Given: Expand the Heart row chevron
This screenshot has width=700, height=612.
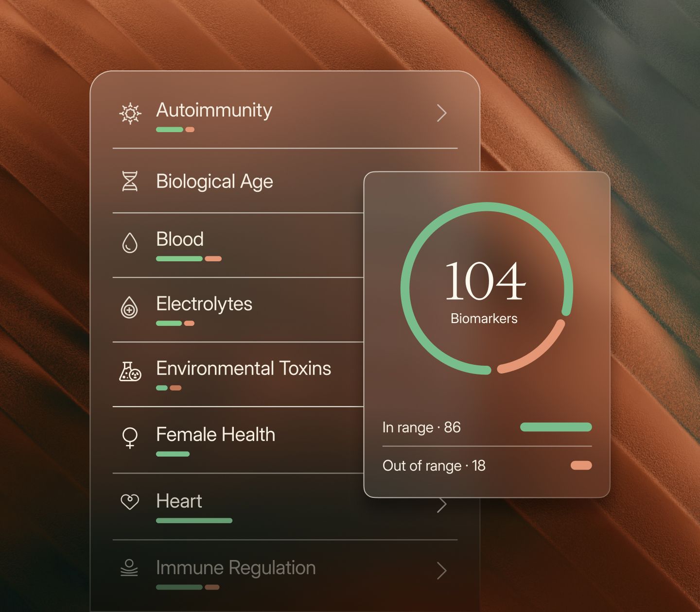Looking at the screenshot, I should [441, 505].
